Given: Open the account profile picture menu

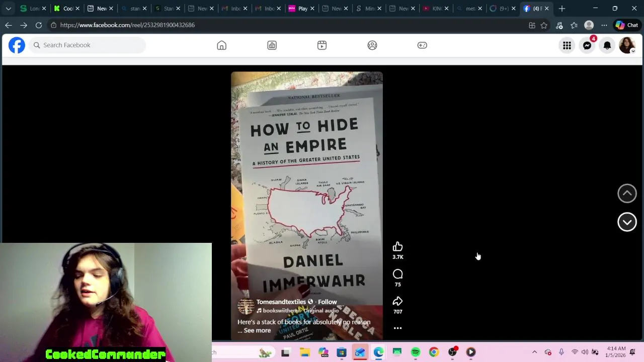Looking at the screenshot, I should click(627, 46).
